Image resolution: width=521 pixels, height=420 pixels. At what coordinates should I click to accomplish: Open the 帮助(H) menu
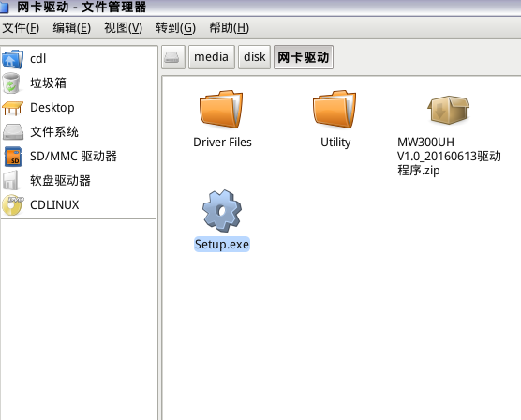click(230, 28)
